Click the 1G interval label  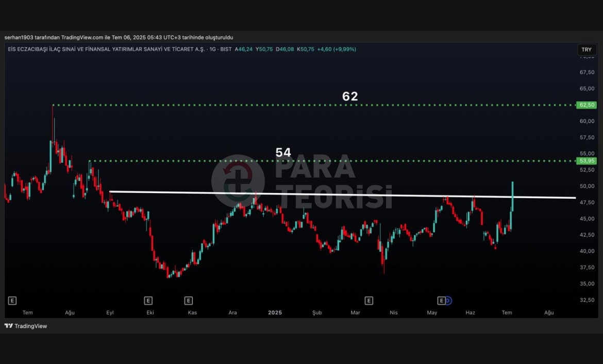[213, 49]
